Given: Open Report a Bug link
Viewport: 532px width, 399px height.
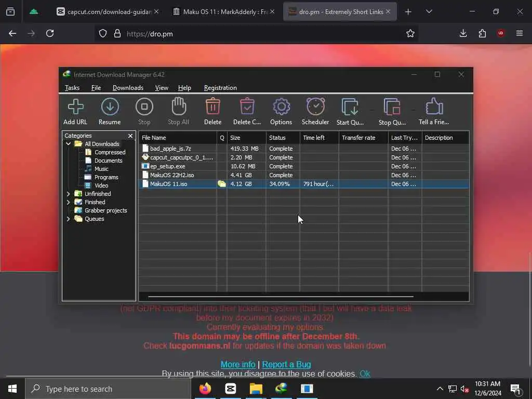Looking at the screenshot, I should pos(286,364).
